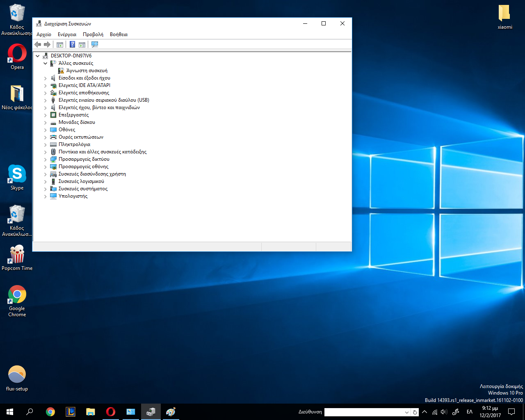Click the ΕΛ language indicator in taskbar
This screenshot has width=525, height=420.
coord(470,412)
